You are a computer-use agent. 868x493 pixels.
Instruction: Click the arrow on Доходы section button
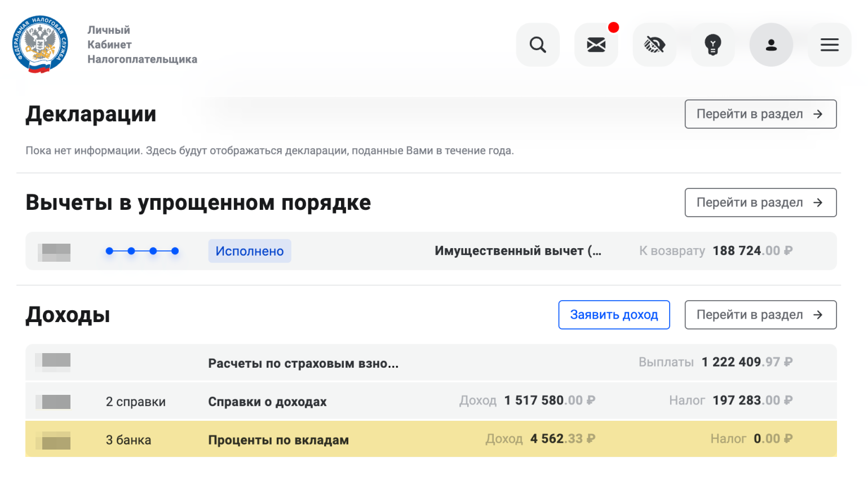pos(818,315)
